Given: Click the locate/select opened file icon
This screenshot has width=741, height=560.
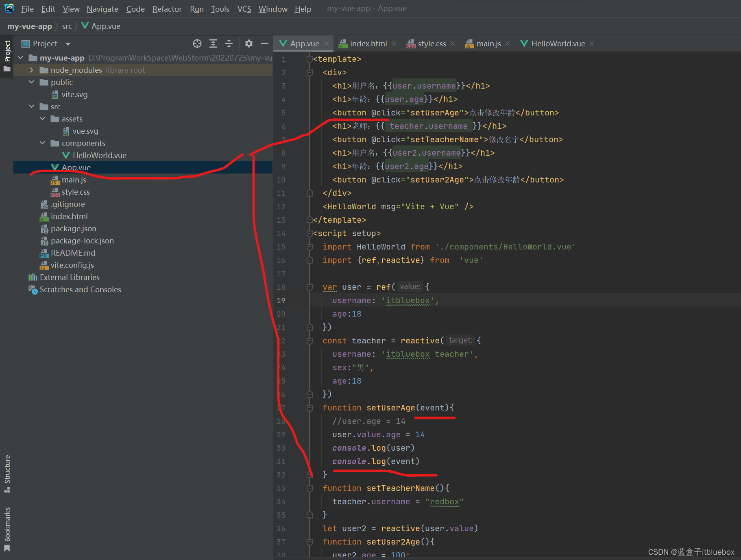Looking at the screenshot, I should point(197,43).
